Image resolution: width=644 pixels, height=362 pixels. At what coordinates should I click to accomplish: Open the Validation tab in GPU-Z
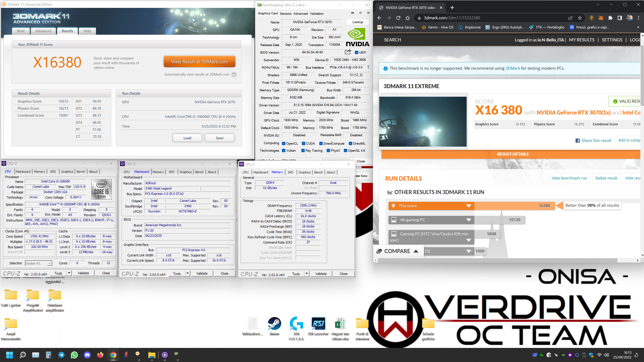[316, 13]
